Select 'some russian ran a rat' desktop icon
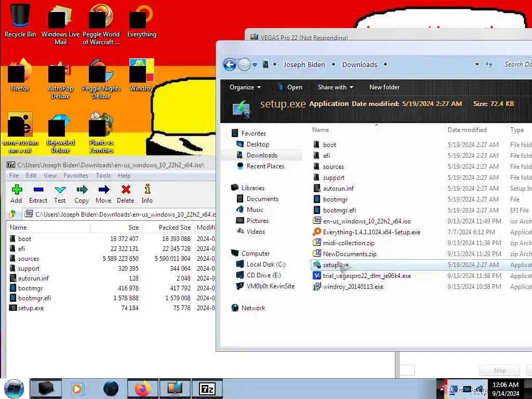532x399 pixels. [20, 133]
